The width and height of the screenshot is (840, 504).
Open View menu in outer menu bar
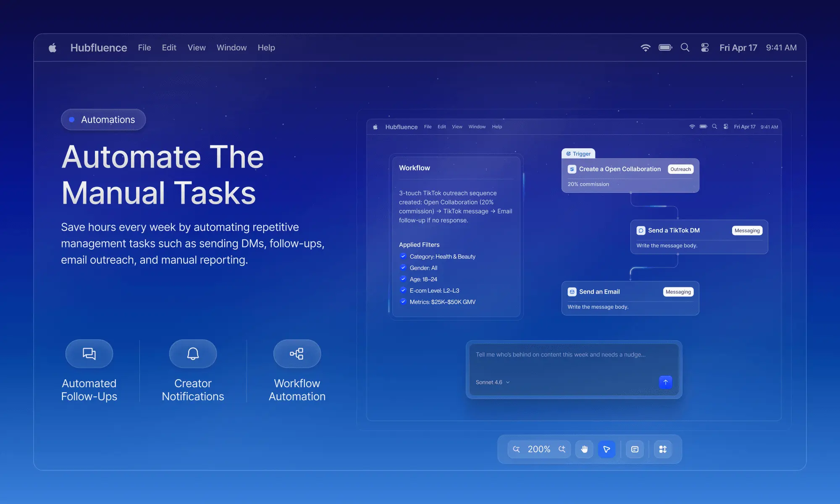(197, 48)
